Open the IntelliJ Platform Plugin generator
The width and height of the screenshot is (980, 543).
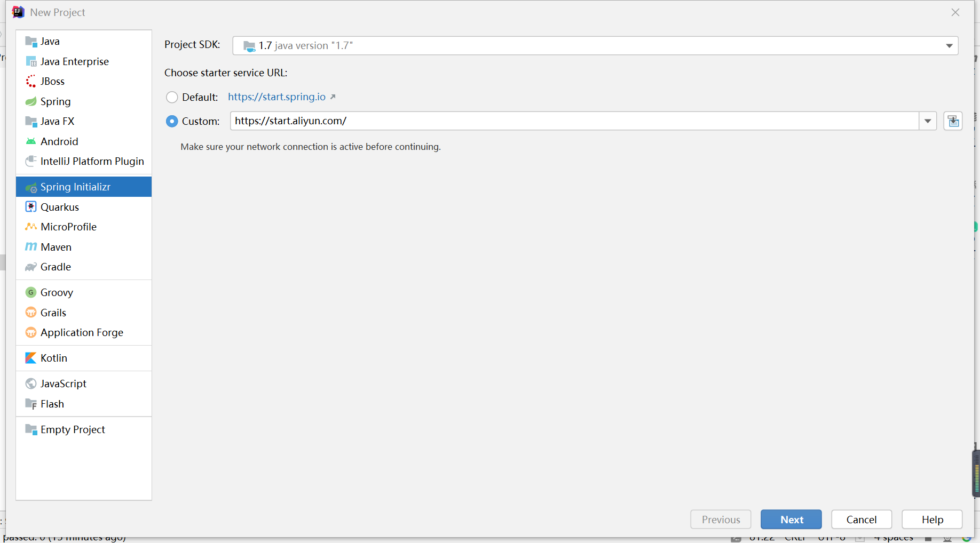pos(92,161)
